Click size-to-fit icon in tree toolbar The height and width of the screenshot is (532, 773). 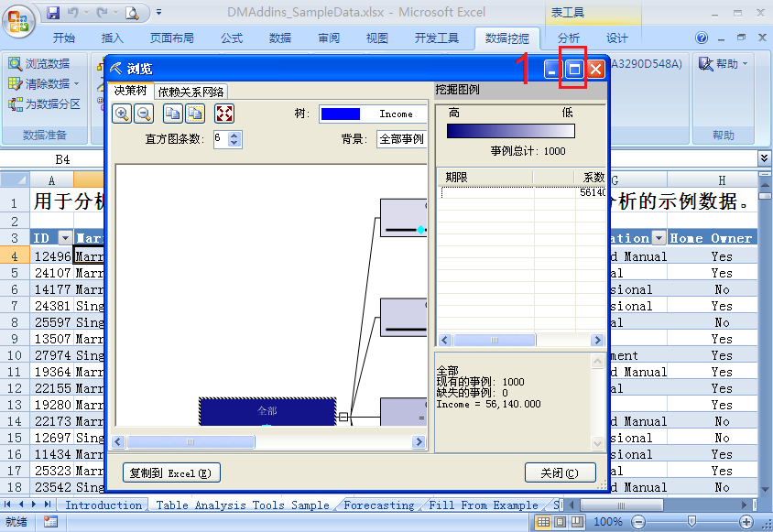click(x=224, y=114)
